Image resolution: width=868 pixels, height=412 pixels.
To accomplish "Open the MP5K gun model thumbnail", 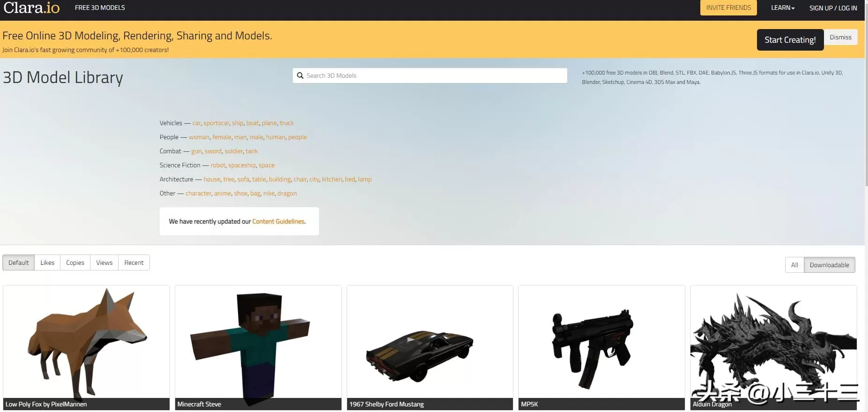I will point(601,343).
